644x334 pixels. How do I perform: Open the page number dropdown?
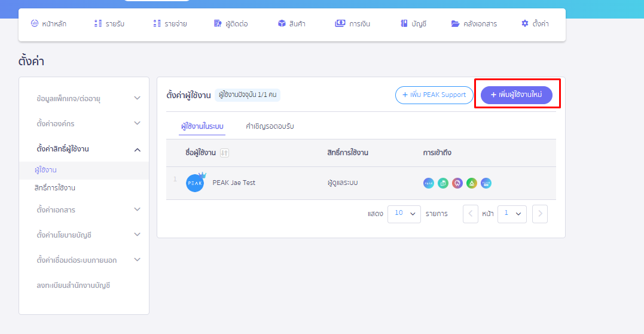click(x=512, y=214)
